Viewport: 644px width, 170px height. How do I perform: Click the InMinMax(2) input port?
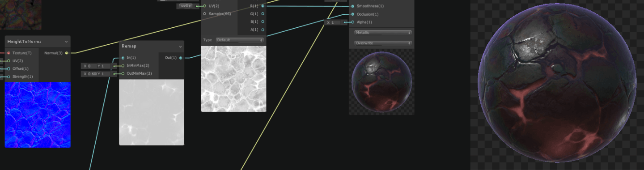point(123,66)
